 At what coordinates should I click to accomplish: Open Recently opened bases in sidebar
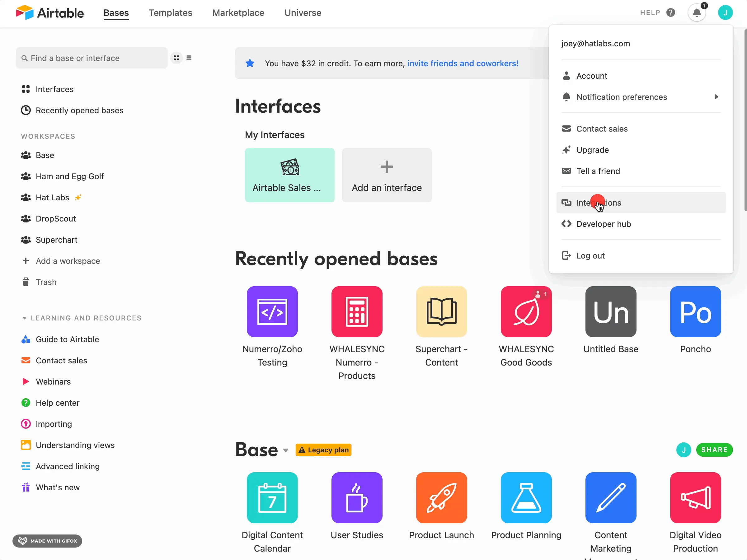(72, 110)
